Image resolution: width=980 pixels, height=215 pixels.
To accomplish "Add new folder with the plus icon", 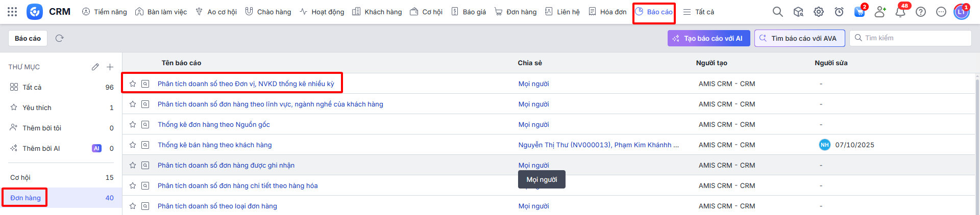I will (x=110, y=67).
